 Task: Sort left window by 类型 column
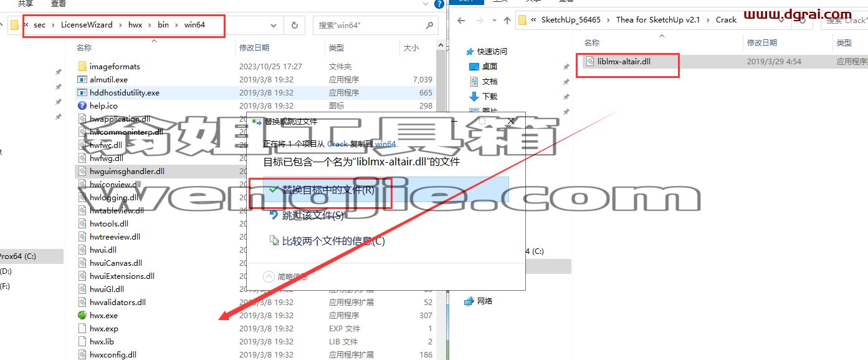pyautogui.click(x=336, y=47)
